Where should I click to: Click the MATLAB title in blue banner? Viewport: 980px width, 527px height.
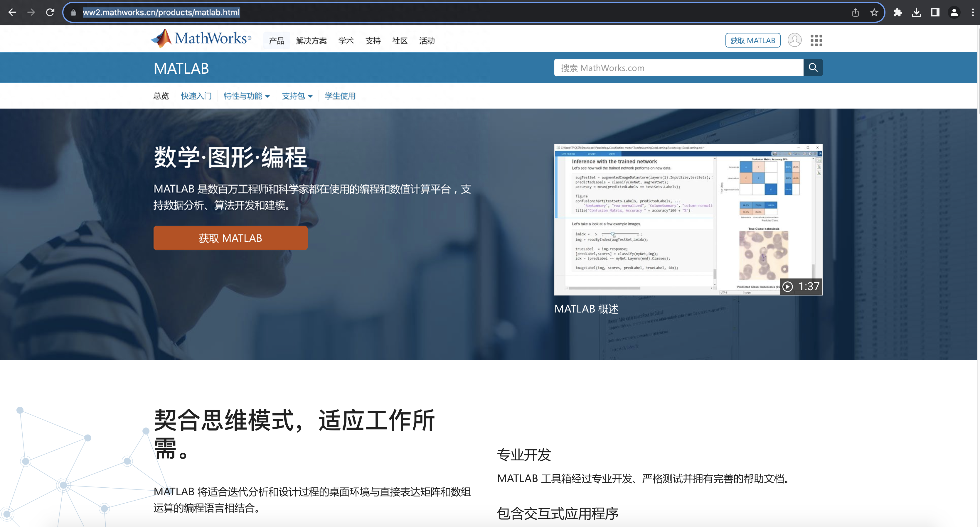click(181, 68)
